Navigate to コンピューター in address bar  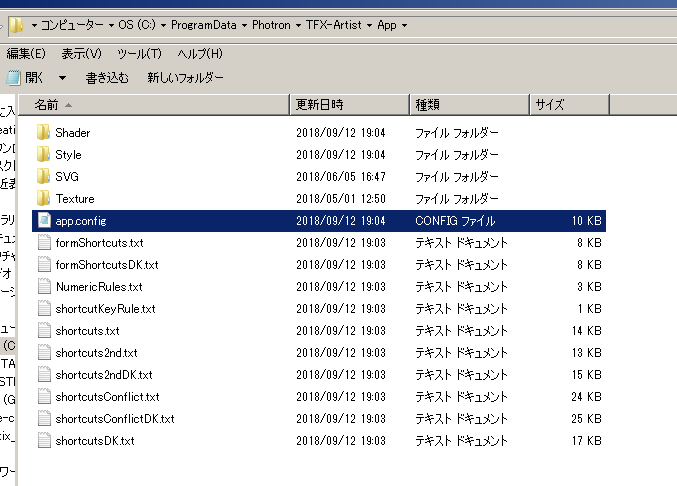pyautogui.click(x=73, y=25)
